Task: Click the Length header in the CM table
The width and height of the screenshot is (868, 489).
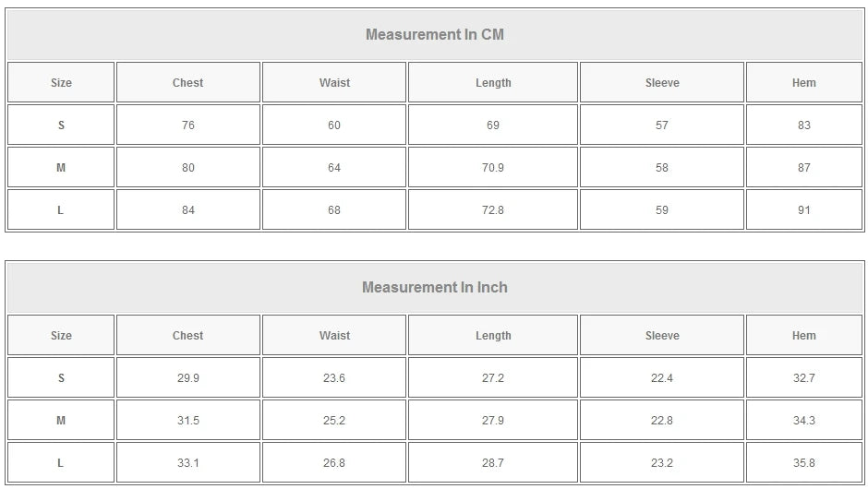Action: click(493, 83)
